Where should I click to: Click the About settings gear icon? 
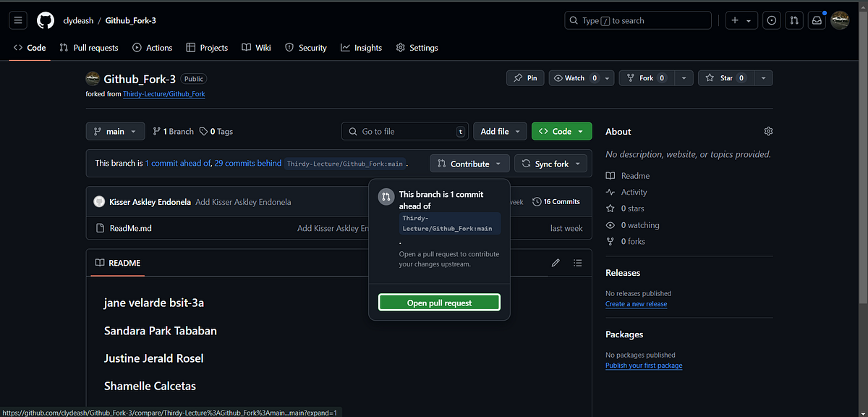[768, 131]
